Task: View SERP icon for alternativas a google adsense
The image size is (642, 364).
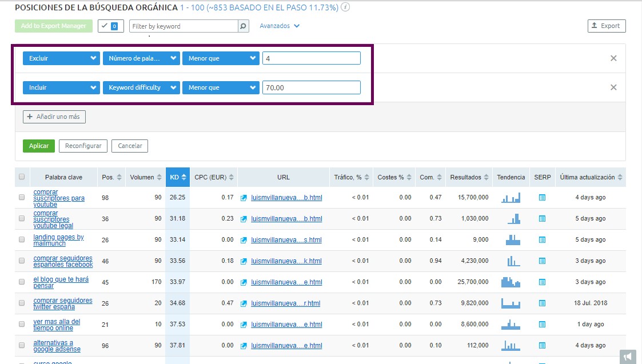Action: tap(542, 346)
